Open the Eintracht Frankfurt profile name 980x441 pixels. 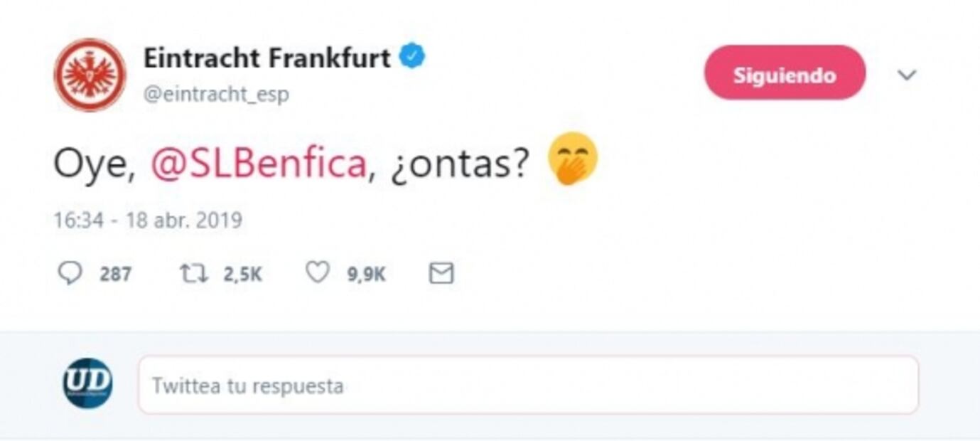tap(267, 58)
